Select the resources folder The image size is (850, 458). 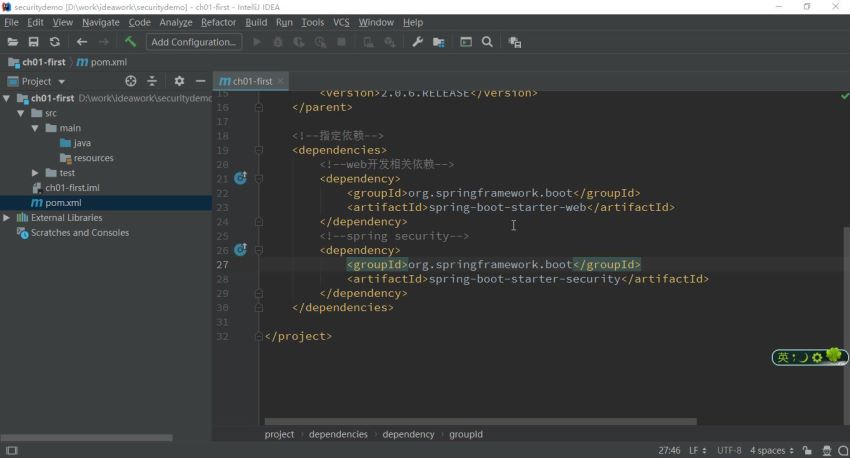(87, 158)
